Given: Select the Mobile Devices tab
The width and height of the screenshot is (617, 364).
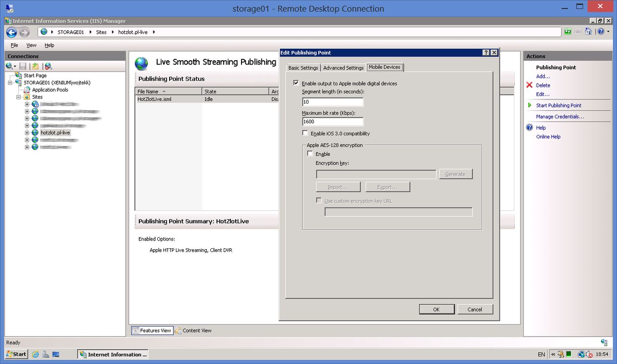Looking at the screenshot, I should (x=385, y=67).
